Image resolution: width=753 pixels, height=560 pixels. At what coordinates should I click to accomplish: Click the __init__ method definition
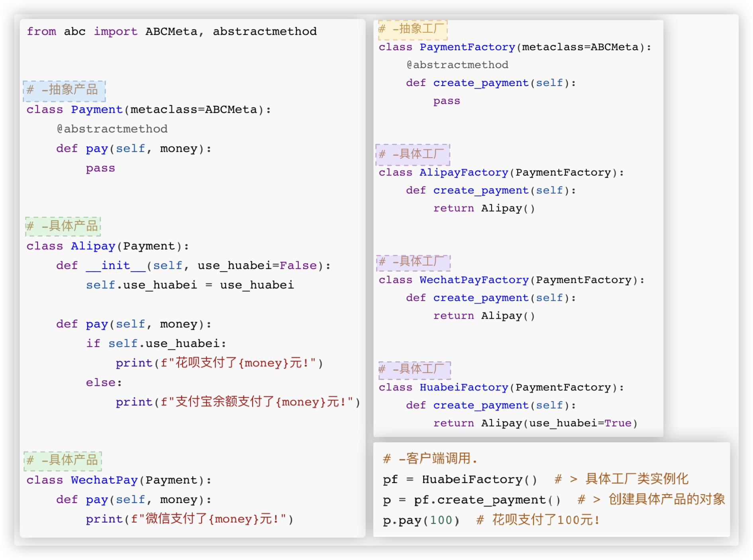point(193,266)
